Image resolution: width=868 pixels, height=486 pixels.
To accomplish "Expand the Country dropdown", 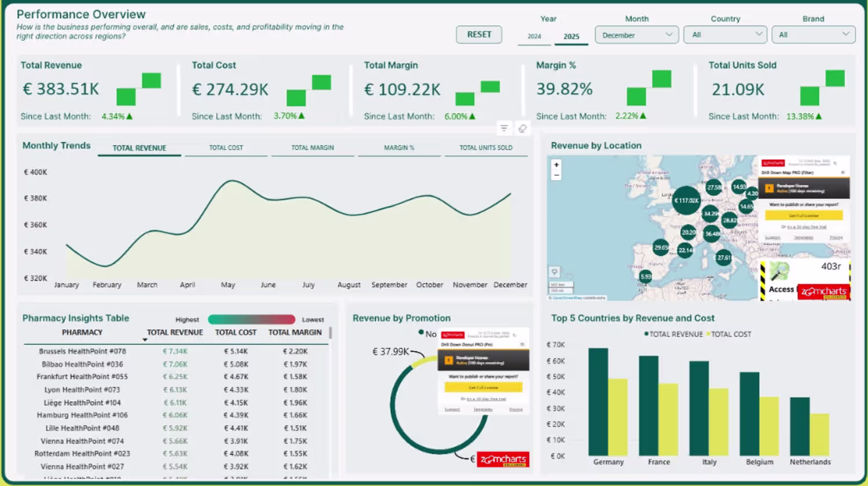I will [x=725, y=35].
